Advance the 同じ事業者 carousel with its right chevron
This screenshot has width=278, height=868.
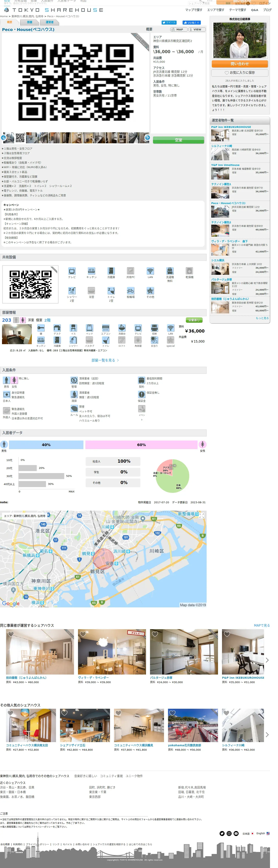[x=267, y=660]
